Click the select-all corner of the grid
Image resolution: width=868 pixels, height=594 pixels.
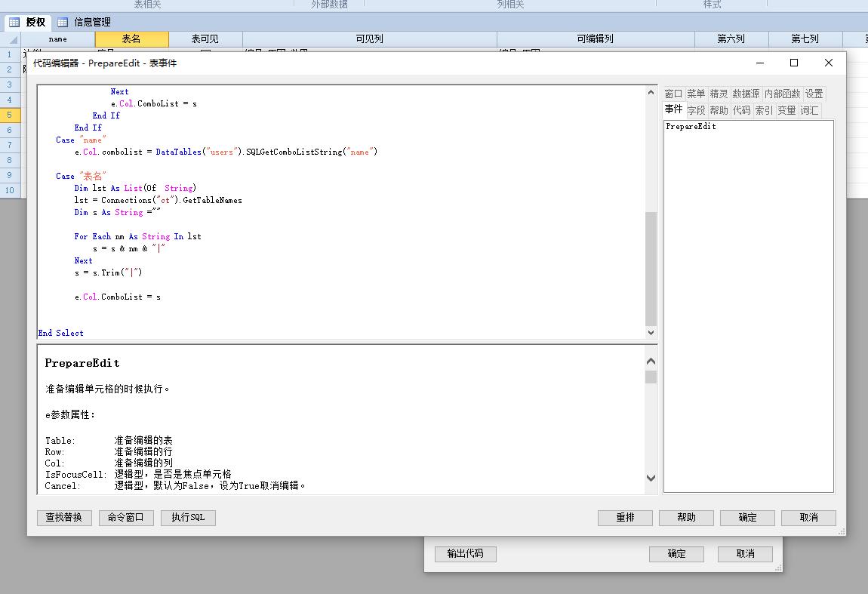[x=10, y=39]
